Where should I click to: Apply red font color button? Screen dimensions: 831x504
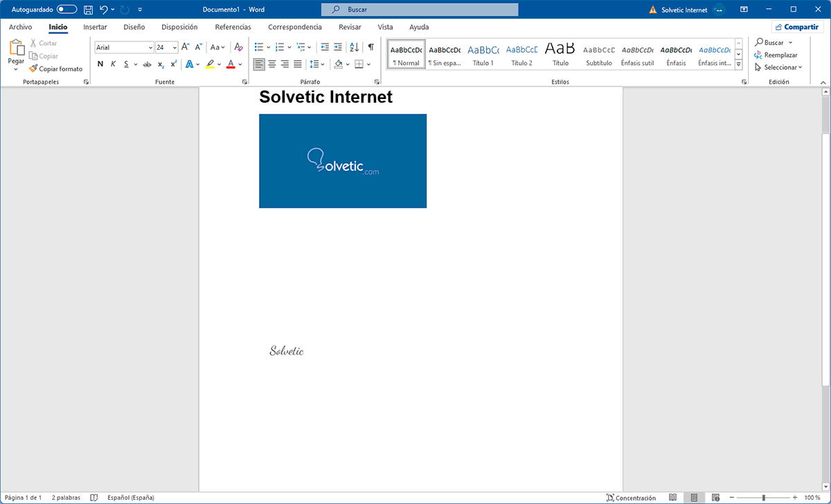point(231,64)
